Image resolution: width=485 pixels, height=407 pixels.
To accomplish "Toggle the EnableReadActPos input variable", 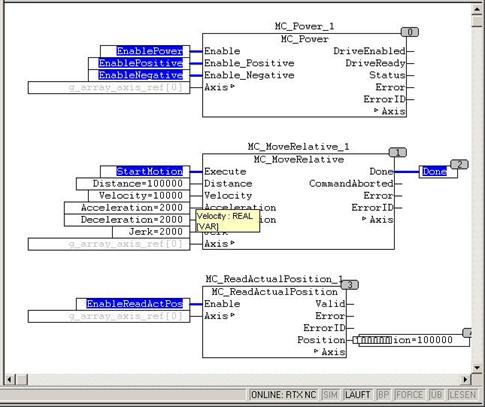I will click(133, 304).
